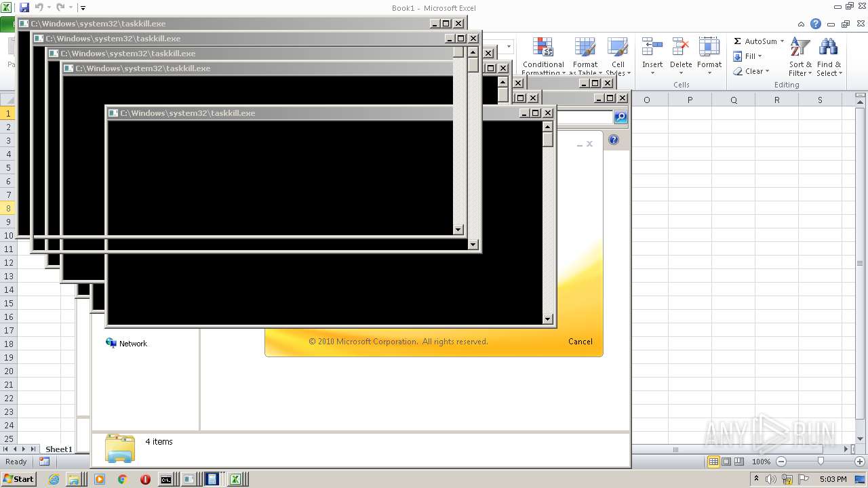
Task: Expand the Format cells dropdown arrow
Action: (x=709, y=73)
